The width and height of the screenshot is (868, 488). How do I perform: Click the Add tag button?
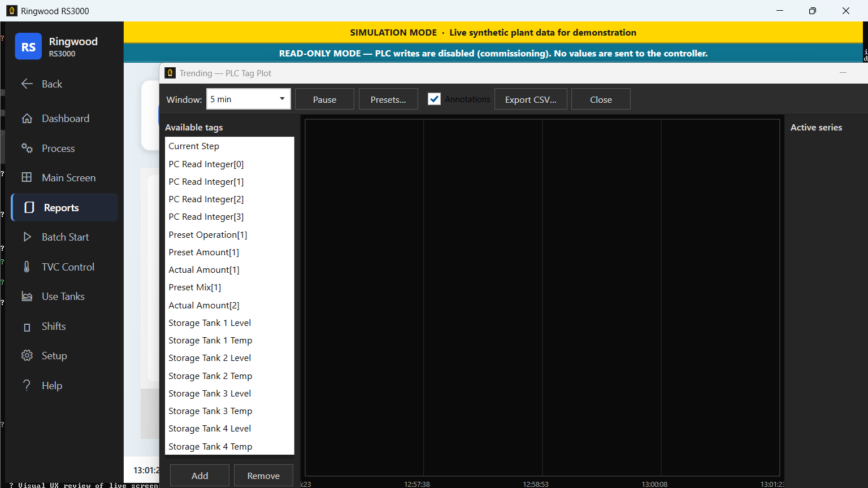(199, 476)
